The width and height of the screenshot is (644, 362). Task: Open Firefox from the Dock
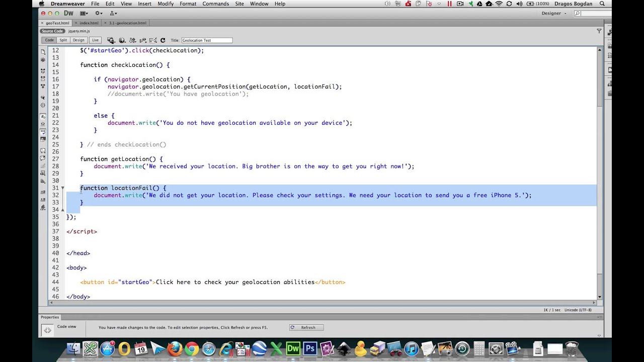pos(175,348)
